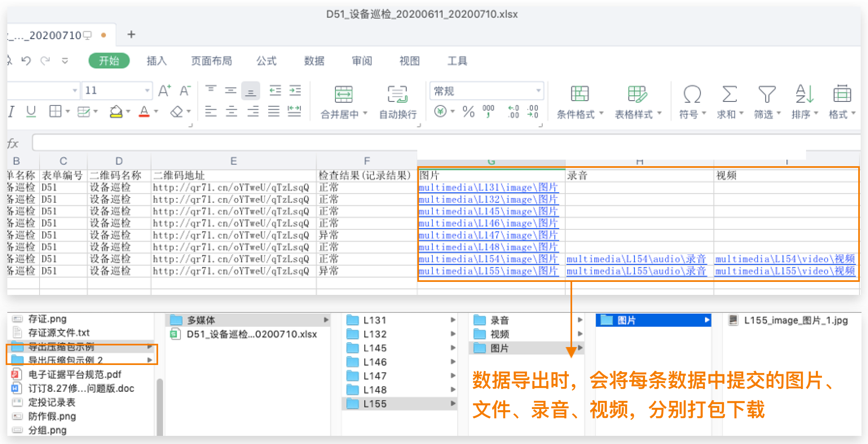Click the Merge and Center icon

coord(343,95)
